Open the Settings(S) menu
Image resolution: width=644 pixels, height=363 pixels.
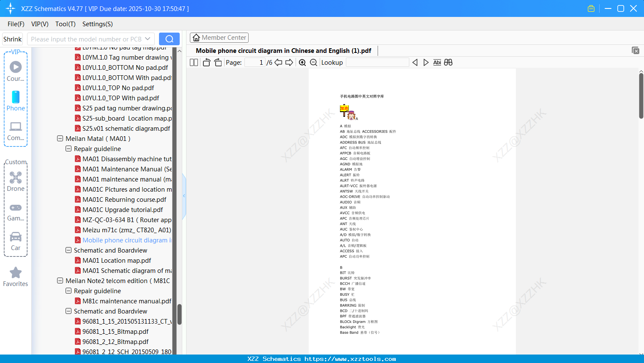pyautogui.click(x=98, y=24)
